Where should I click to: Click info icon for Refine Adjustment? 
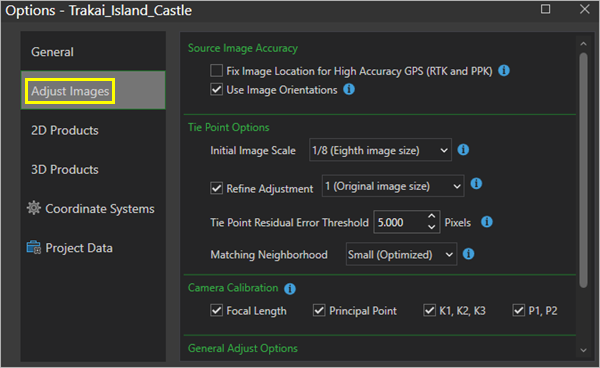476,184
